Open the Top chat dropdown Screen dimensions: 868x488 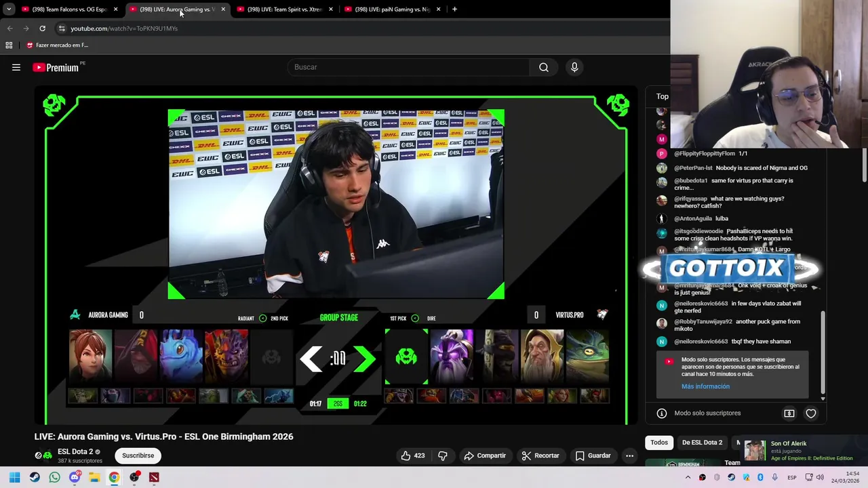point(662,96)
